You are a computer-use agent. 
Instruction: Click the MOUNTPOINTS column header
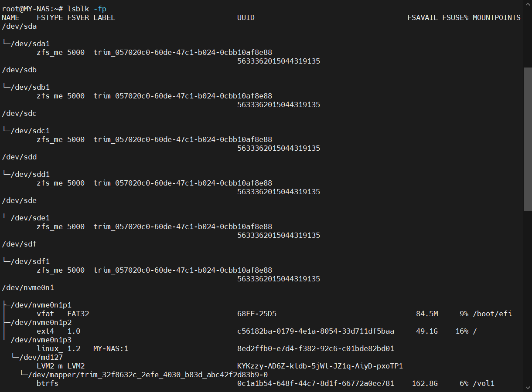coord(496,17)
